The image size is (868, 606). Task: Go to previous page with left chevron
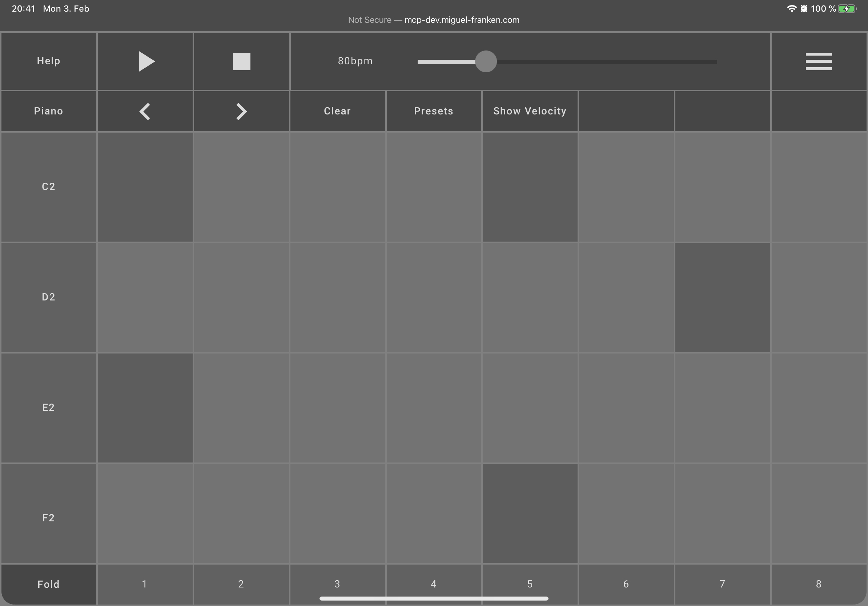pyautogui.click(x=145, y=112)
